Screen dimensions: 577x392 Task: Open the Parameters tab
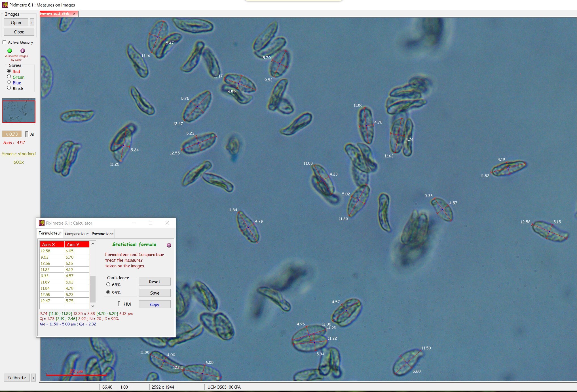coord(102,234)
